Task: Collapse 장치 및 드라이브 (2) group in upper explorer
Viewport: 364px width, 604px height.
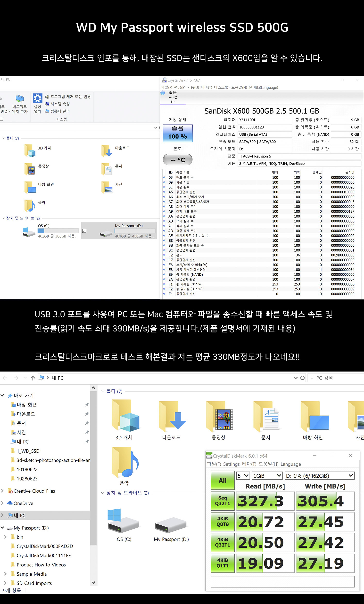Action: [x=3, y=218]
